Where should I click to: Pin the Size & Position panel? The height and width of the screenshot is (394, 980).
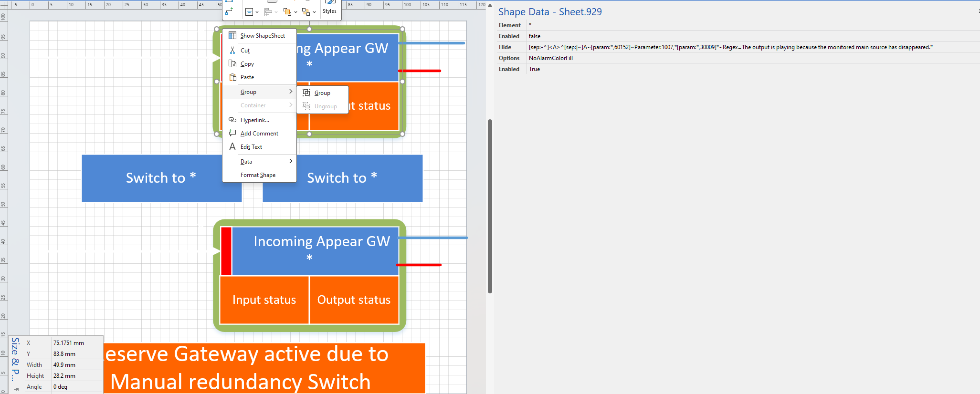16,389
